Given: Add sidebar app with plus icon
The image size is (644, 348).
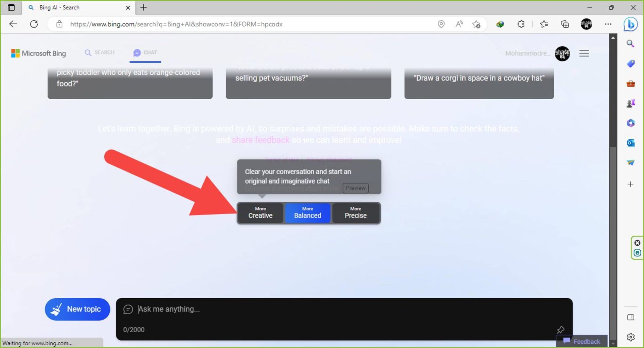Looking at the screenshot, I should point(630,184).
